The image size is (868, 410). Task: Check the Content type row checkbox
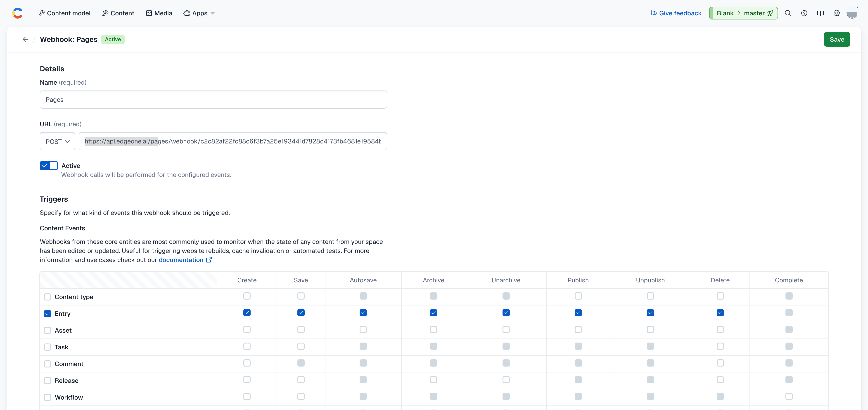pos(47,297)
